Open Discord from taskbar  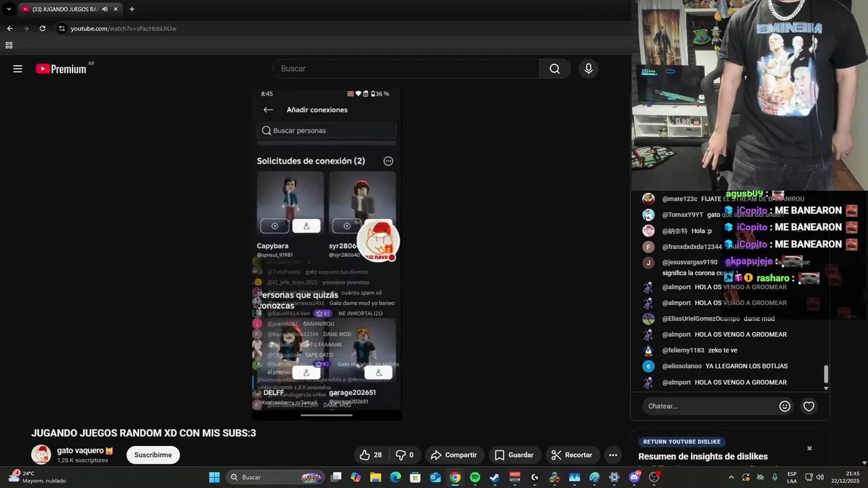pyautogui.click(x=634, y=477)
